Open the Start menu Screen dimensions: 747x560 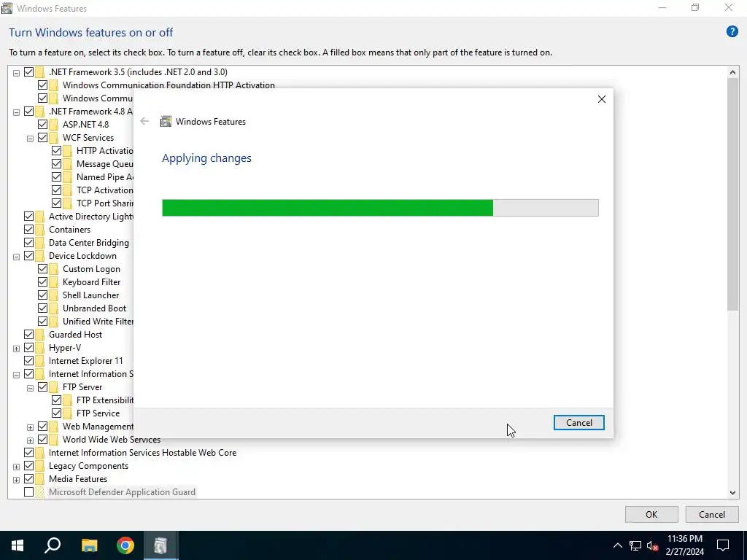point(18,545)
